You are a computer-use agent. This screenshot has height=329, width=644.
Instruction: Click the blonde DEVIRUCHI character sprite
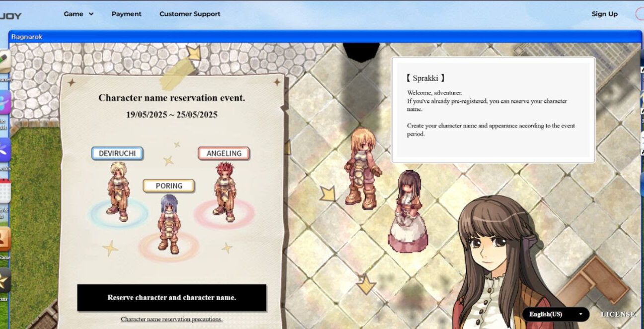pos(118,191)
